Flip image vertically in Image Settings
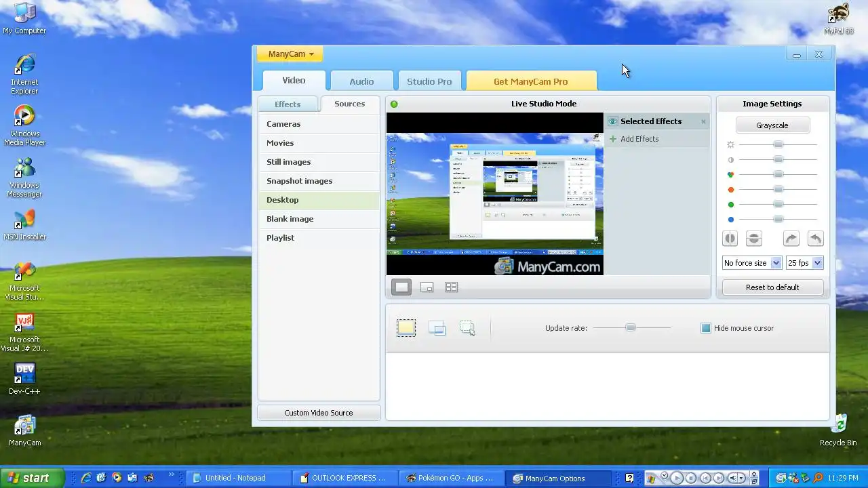The image size is (868, 488). coord(753,239)
